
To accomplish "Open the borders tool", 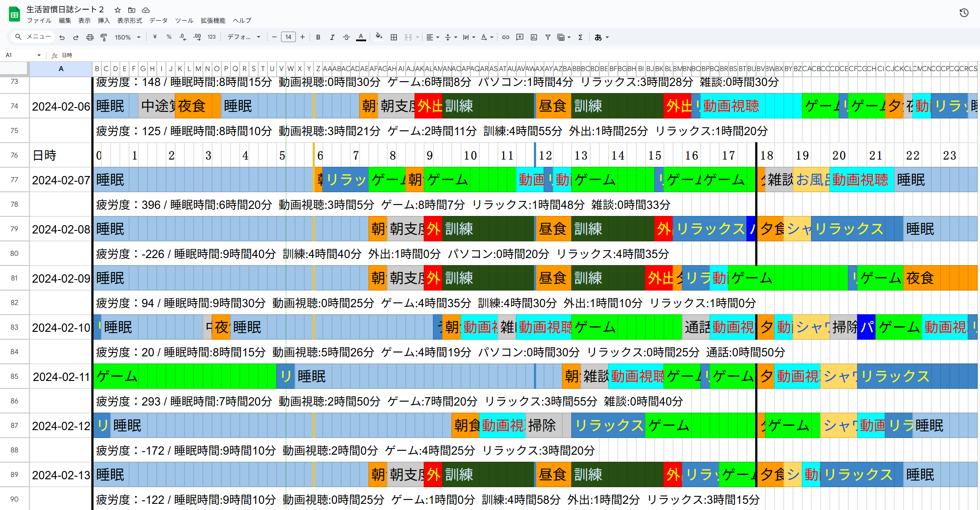I will [394, 37].
